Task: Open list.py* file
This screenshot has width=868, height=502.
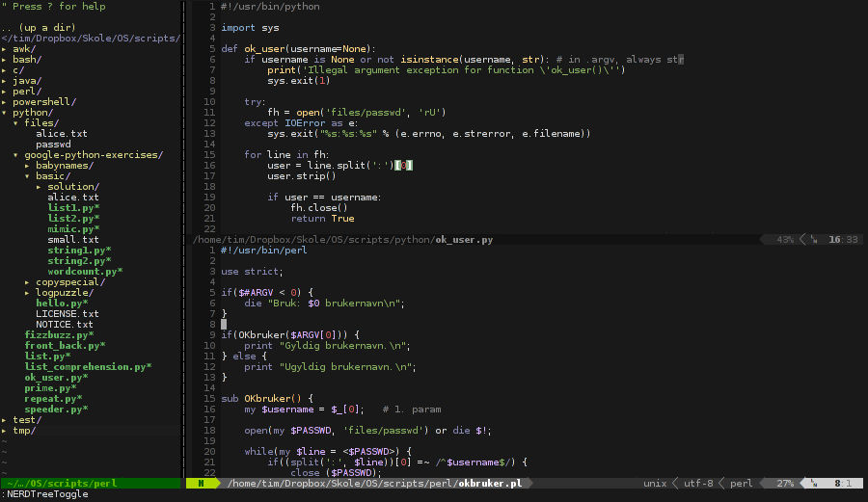Action: point(47,357)
